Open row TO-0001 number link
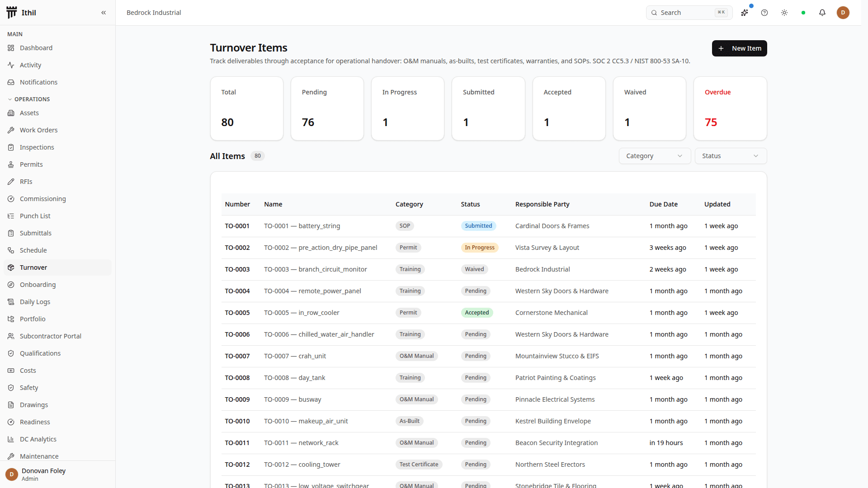Image resolution: width=868 pixels, height=488 pixels. [x=237, y=226]
